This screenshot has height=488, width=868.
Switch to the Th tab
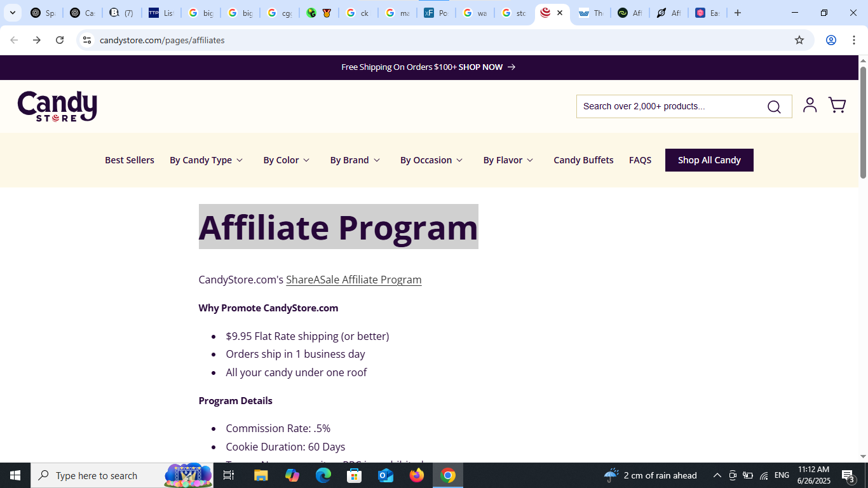pos(590,13)
